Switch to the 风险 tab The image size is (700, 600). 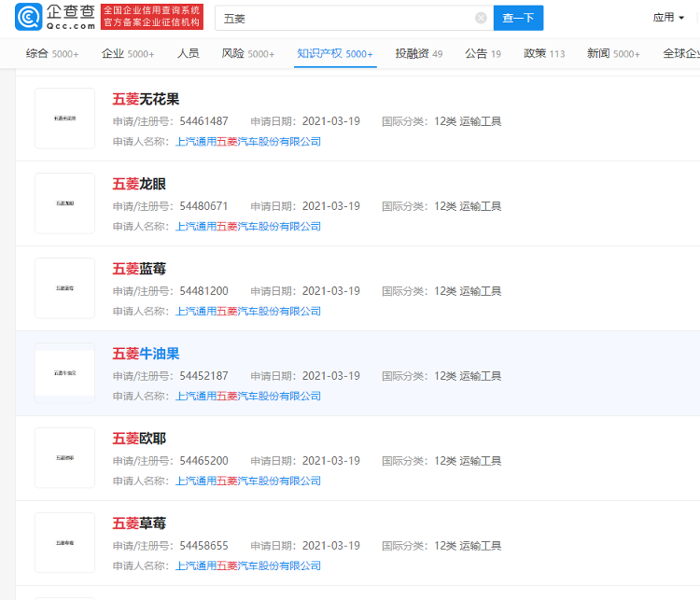point(247,53)
